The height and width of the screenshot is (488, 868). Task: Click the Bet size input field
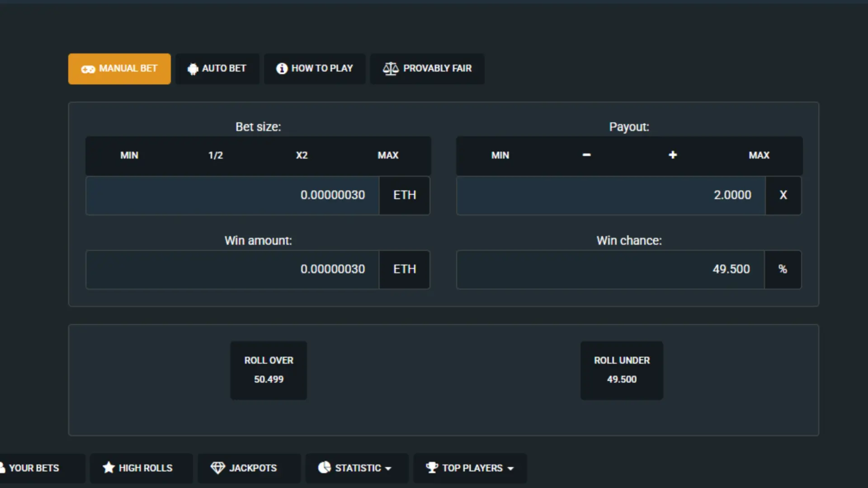(232, 195)
